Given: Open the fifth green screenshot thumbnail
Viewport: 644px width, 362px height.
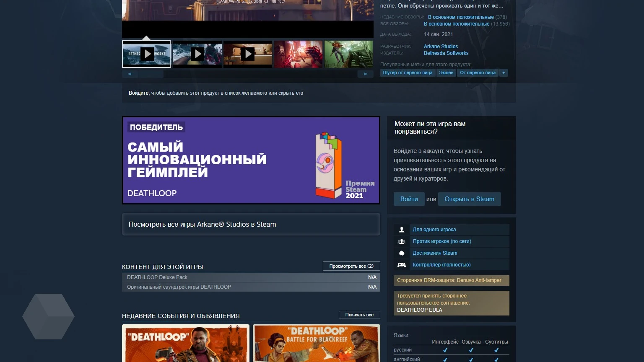Looking at the screenshot, I should (348, 54).
